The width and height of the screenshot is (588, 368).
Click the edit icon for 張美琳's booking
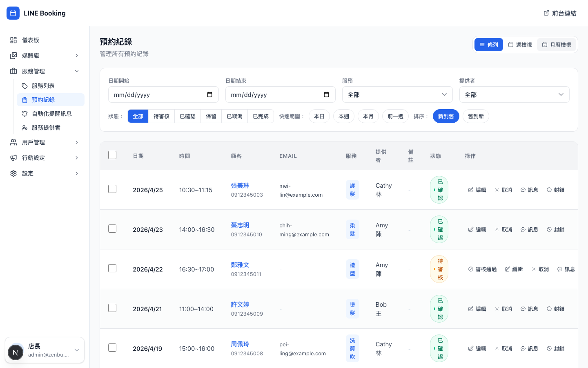471,190
